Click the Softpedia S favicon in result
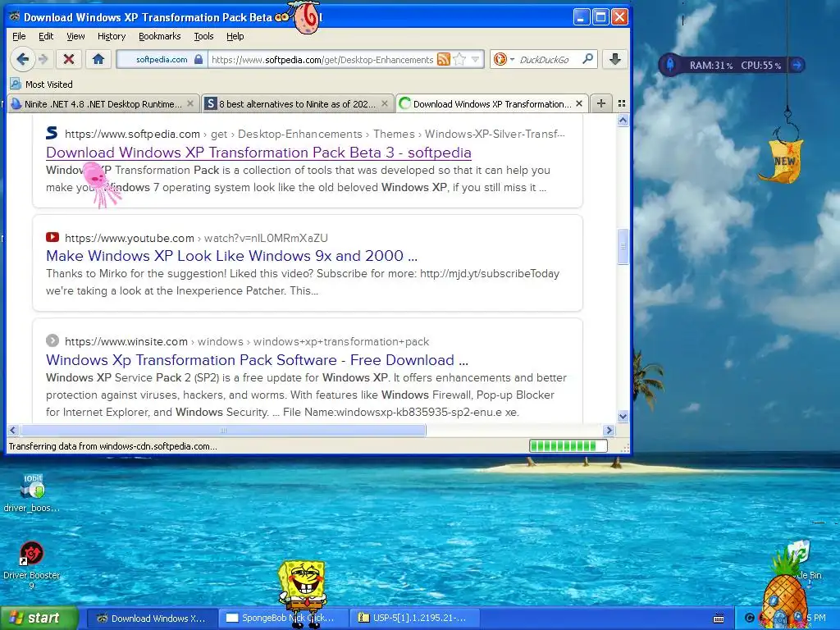This screenshot has width=840, height=630. (x=52, y=133)
